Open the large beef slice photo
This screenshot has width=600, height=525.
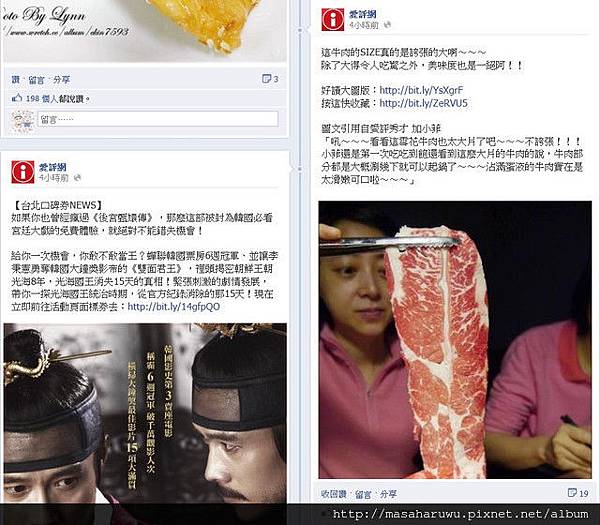(455, 340)
